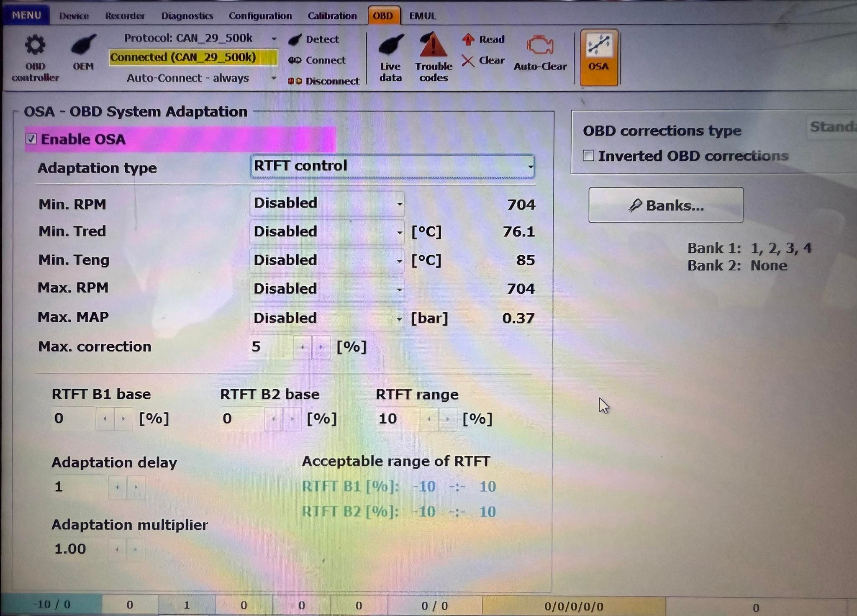Open the MENU tab
The width and height of the screenshot is (857, 616).
[26, 15]
